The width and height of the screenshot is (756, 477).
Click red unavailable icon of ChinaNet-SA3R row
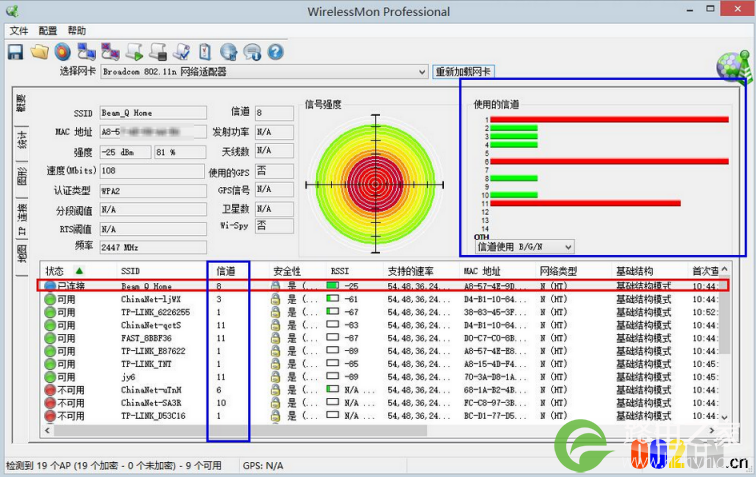pyautogui.click(x=50, y=403)
